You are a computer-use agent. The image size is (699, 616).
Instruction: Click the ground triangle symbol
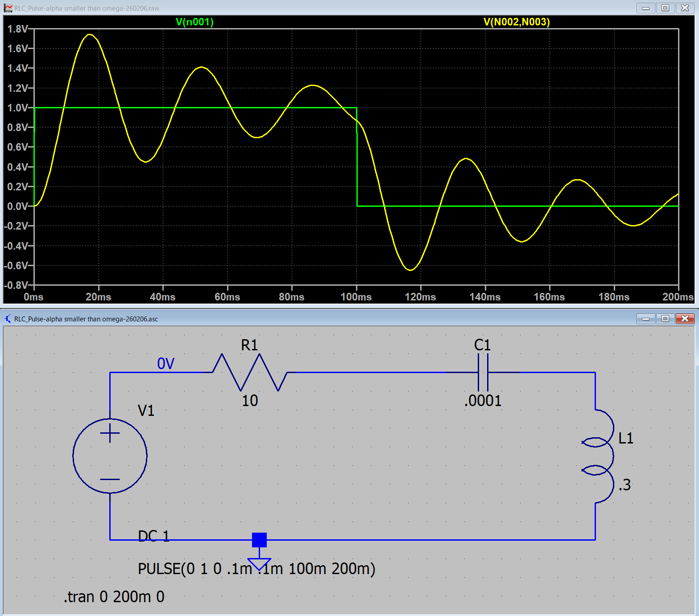(259, 563)
